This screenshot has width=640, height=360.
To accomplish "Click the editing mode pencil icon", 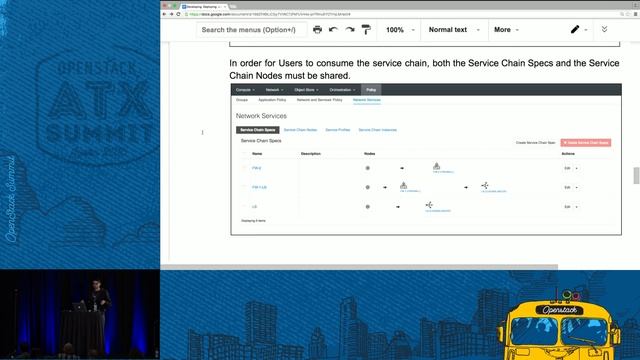I will pyautogui.click(x=575, y=29).
